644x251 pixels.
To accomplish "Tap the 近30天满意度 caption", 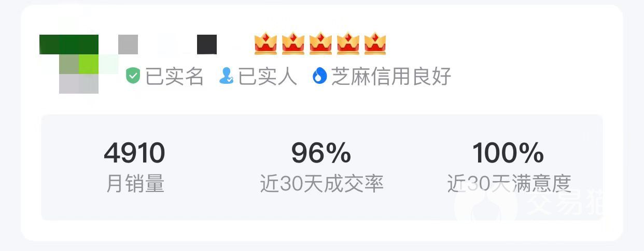I will [509, 184].
